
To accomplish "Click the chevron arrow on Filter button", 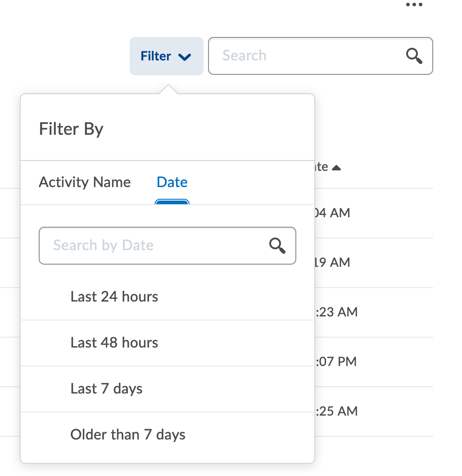I will click(x=185, y=57).
